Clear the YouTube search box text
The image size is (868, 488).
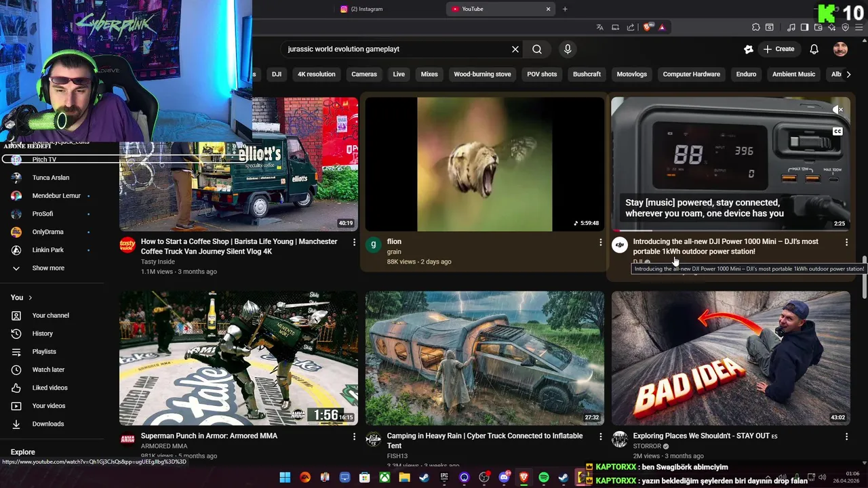click(515, 49)
